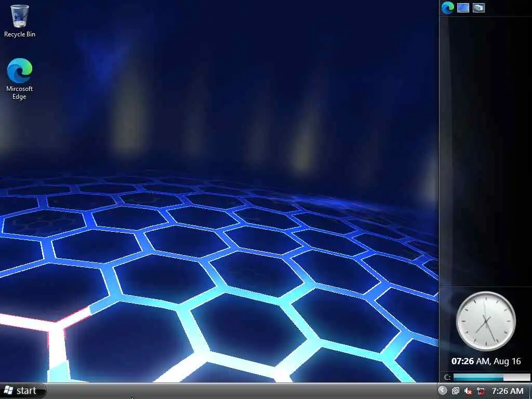Viewport: 532px width, 399px height.
Task: Click the 7:26 AM taskbar clock
Action: click(507, 391)
